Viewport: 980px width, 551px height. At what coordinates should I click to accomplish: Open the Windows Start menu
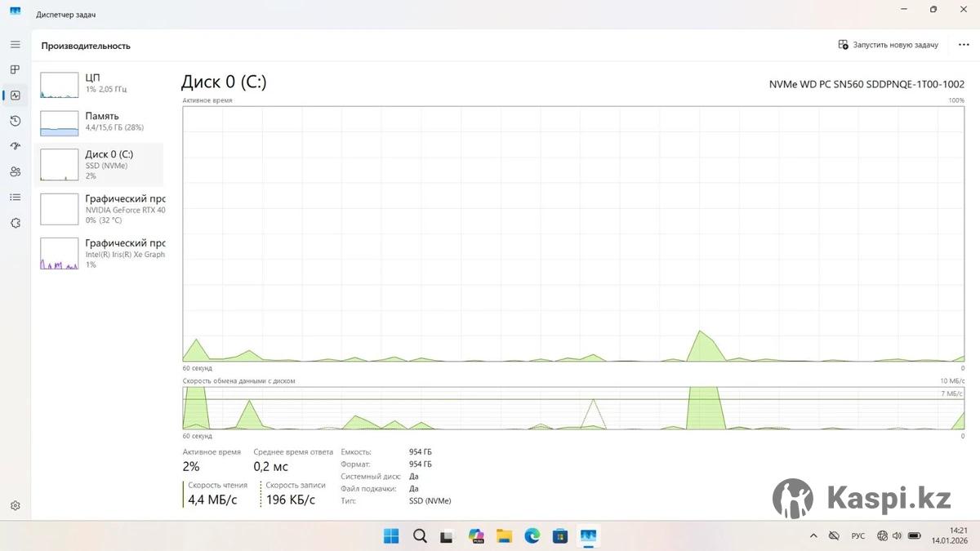[391, 535]
